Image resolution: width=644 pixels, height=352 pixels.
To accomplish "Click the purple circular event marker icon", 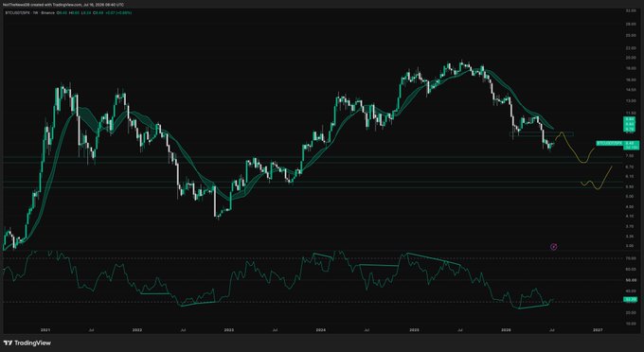I will coord(554,247).
